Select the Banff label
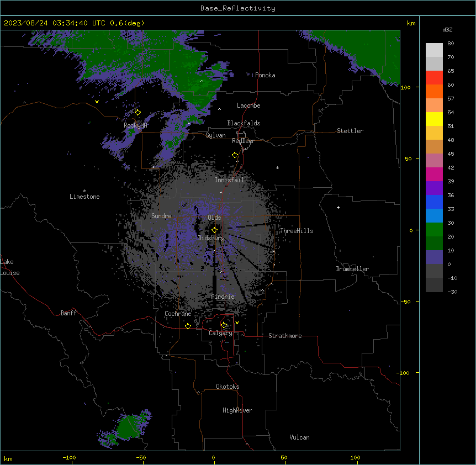This screenshot has width=476, height=465. click(68, 313)
